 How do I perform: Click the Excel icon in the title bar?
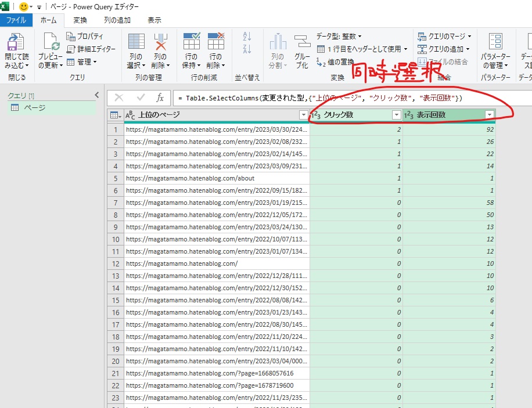point(5,6)
